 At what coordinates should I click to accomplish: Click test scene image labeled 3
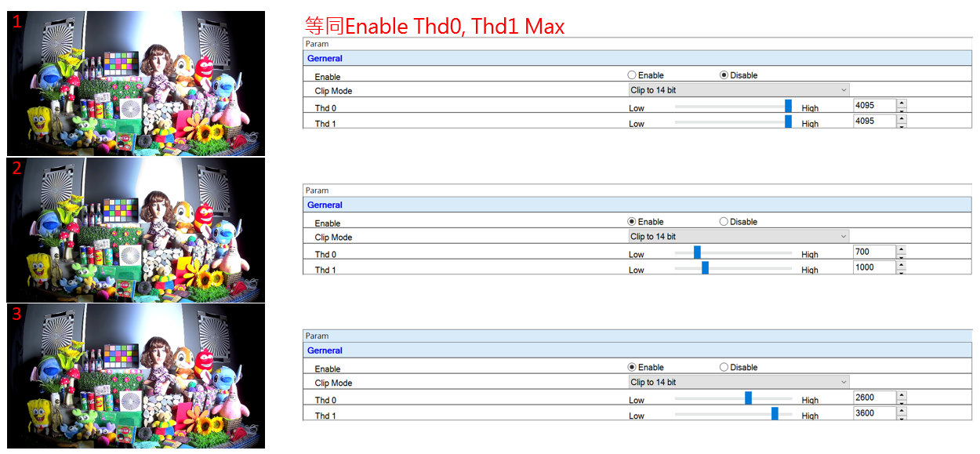pos(136,376)
